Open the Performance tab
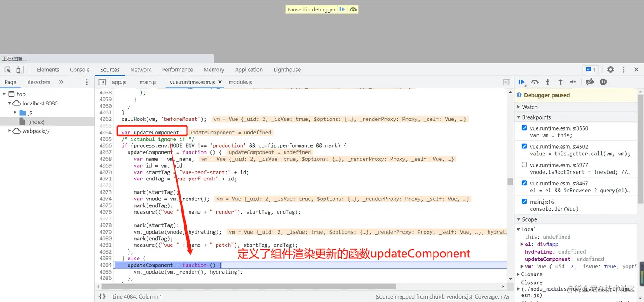Screen dimensions: 644x302 (178, 70)
